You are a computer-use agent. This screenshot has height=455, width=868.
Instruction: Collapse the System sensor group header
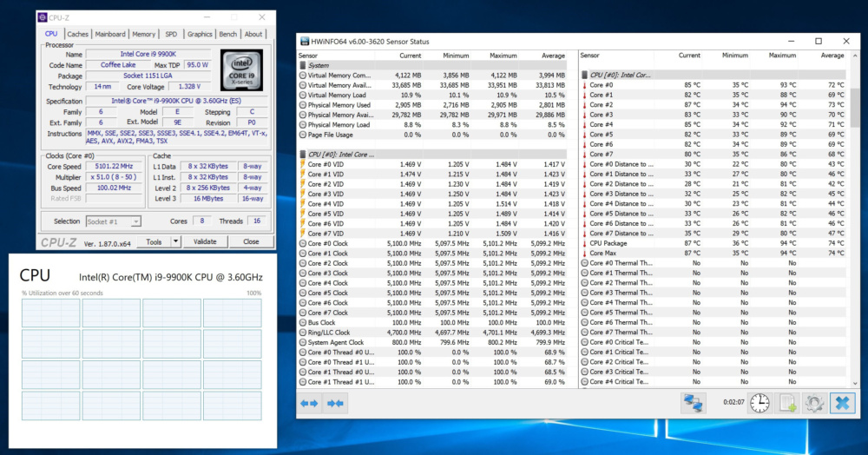[432, 65]
